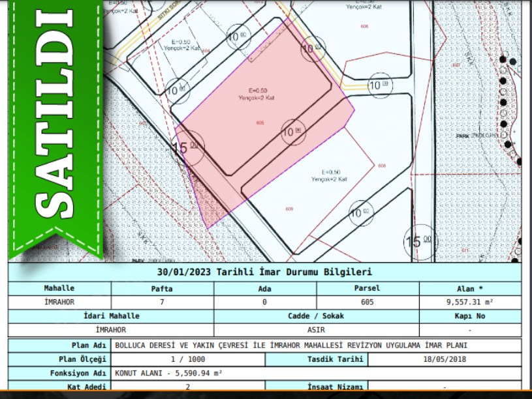The height and width of the screenshot is (399, 532).
Task: Click the 10.00 circle marker below parcel 609
Action: pos(360,213)
